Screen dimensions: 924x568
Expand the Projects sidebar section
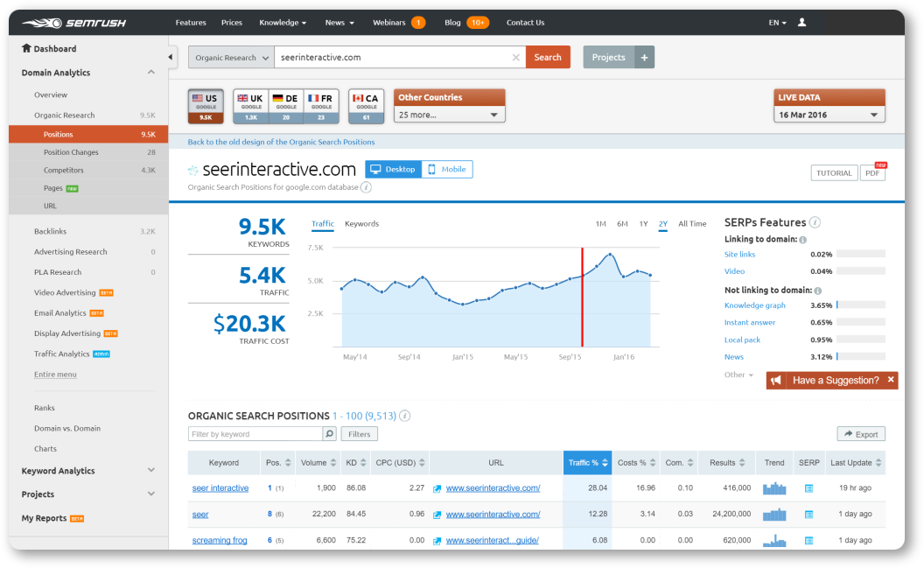150,493
